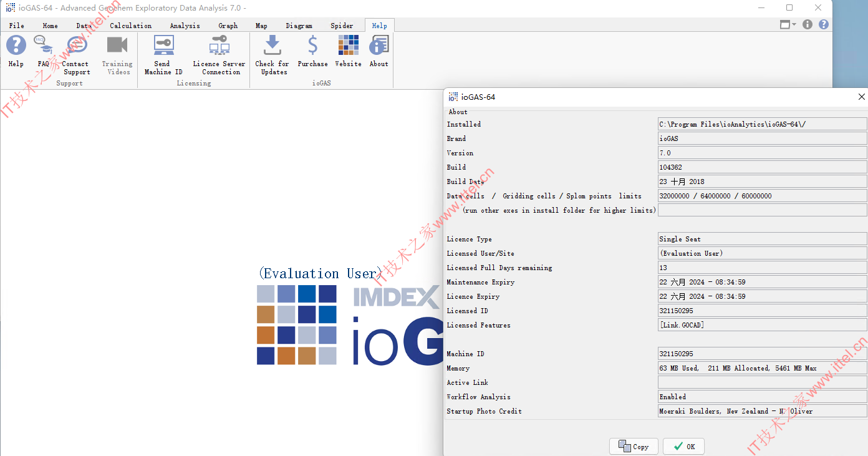
Task: Maximize the main ioGAS window
Action: (x=789, y=7)
